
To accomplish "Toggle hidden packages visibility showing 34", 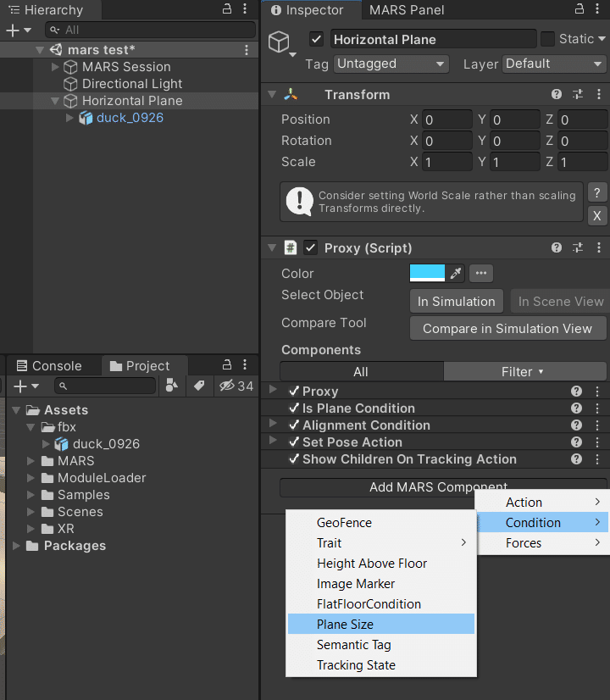I will pyautogui.click(x=236, y=386).
